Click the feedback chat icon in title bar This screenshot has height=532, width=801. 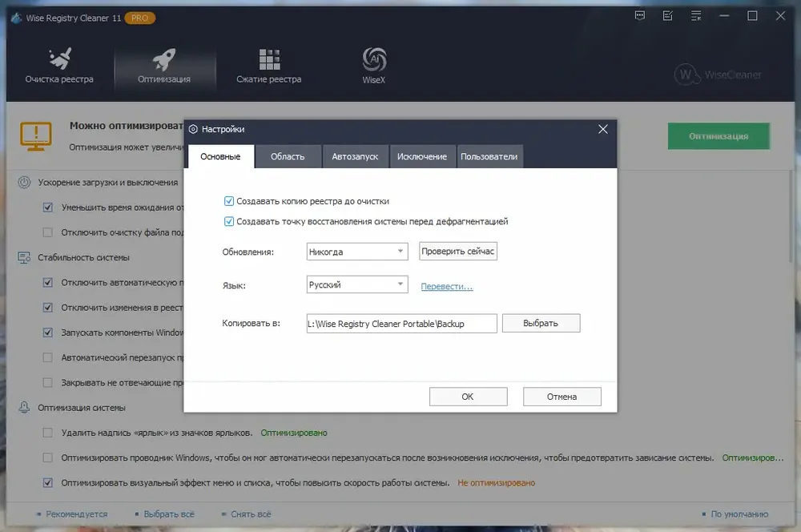(x=639, y=16)
